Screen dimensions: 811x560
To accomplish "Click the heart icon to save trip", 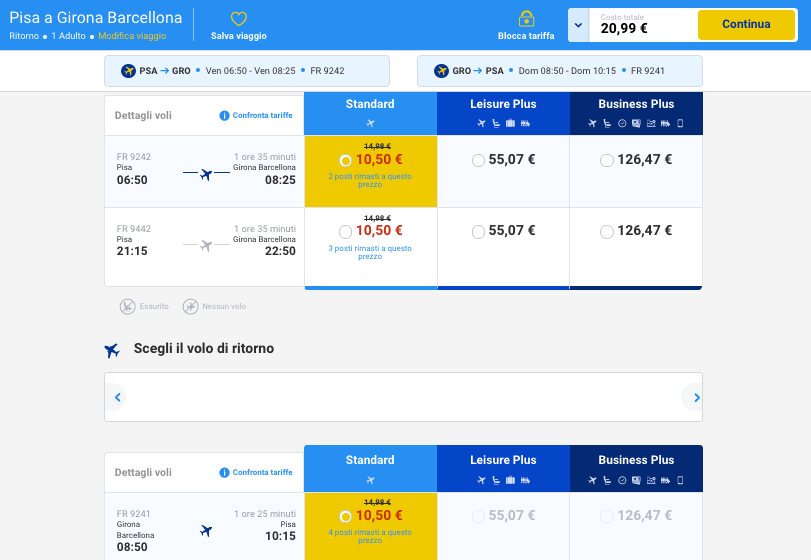I will [x=238, y=19].
